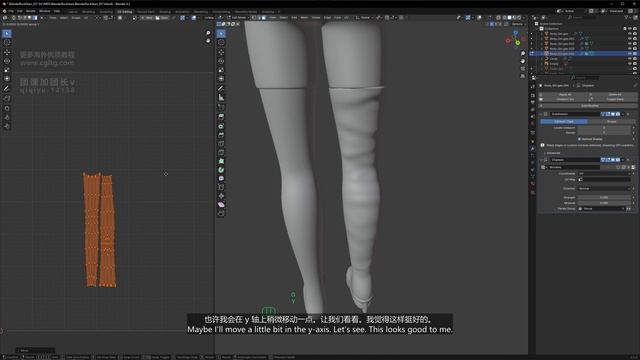Open the Vertex Group dropdown
The width and height of the screenshot is (640, 360).
601,209
